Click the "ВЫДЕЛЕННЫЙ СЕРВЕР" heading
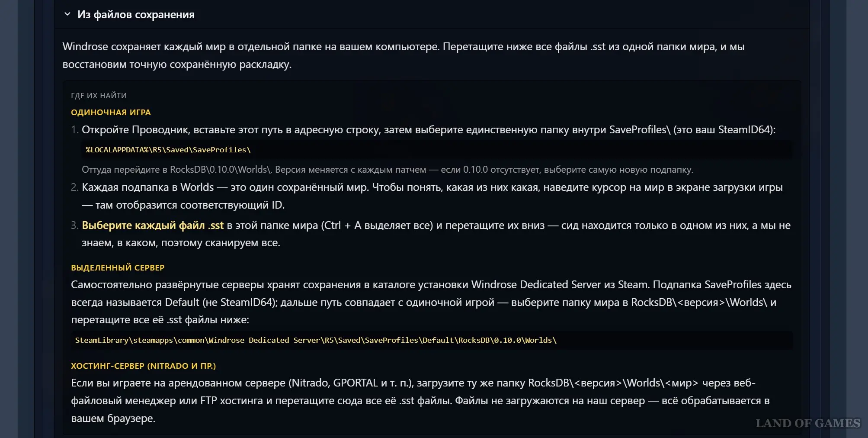The height and width of the screenshot is (438, 868). click(118, 268)
